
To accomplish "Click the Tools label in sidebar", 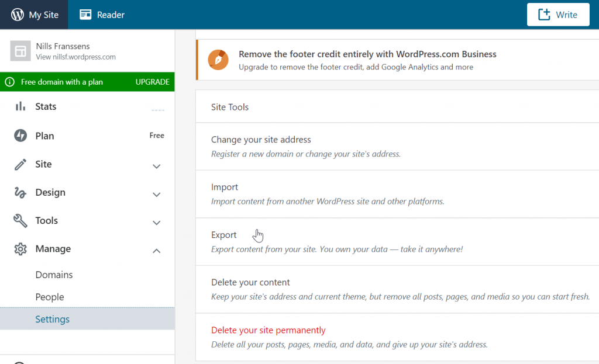I will (x=47, y=220).
